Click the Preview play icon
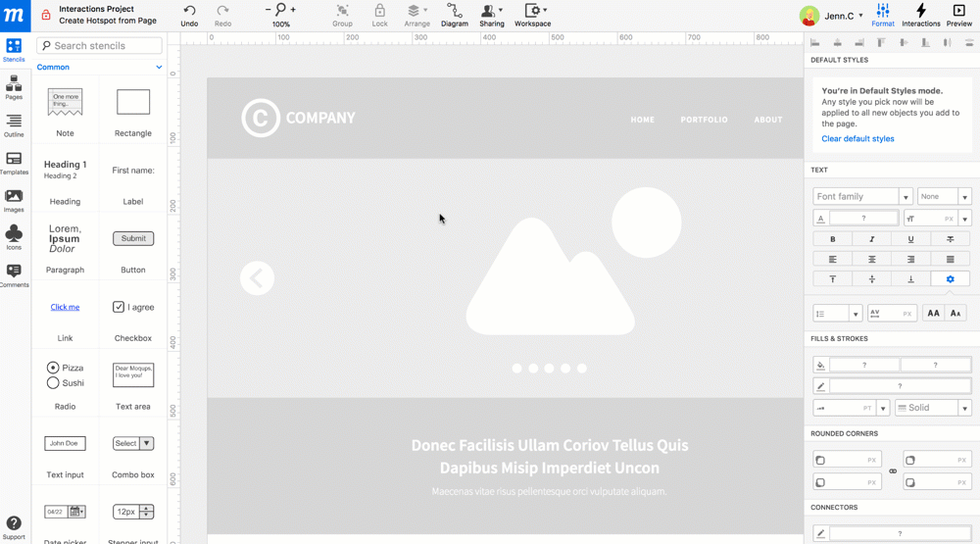Viewport: 980px width, 544px height. pyautogui.click(x=958, y=11)
